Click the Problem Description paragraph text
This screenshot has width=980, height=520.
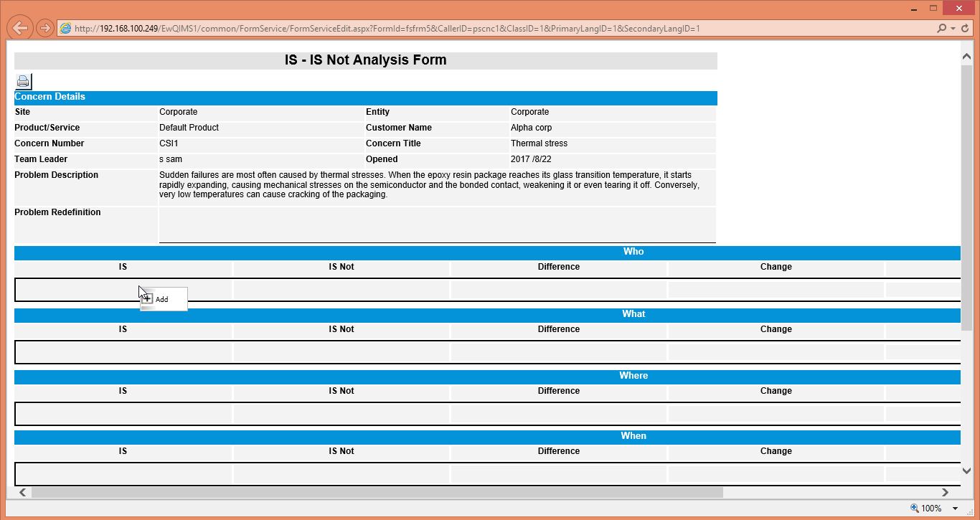[x=429, y=184]
